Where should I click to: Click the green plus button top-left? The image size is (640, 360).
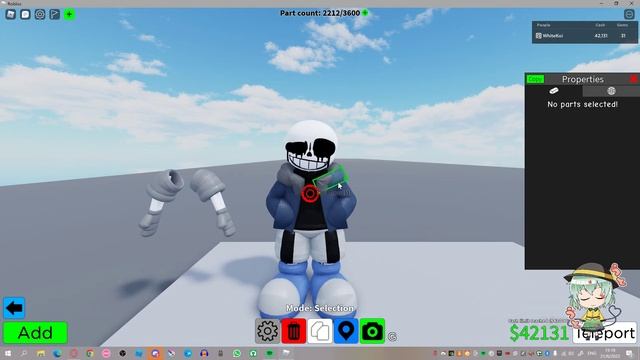(x=69, y=14)
